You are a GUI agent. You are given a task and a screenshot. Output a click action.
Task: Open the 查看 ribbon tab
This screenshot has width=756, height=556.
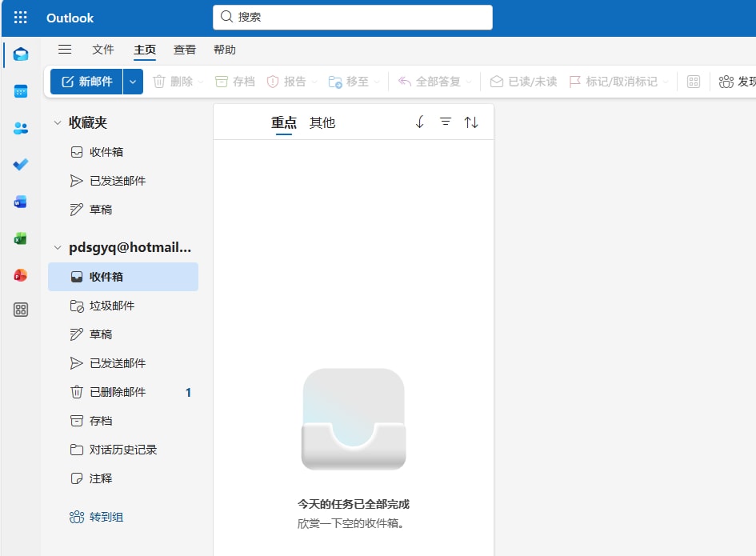click(x=185, y=50)
